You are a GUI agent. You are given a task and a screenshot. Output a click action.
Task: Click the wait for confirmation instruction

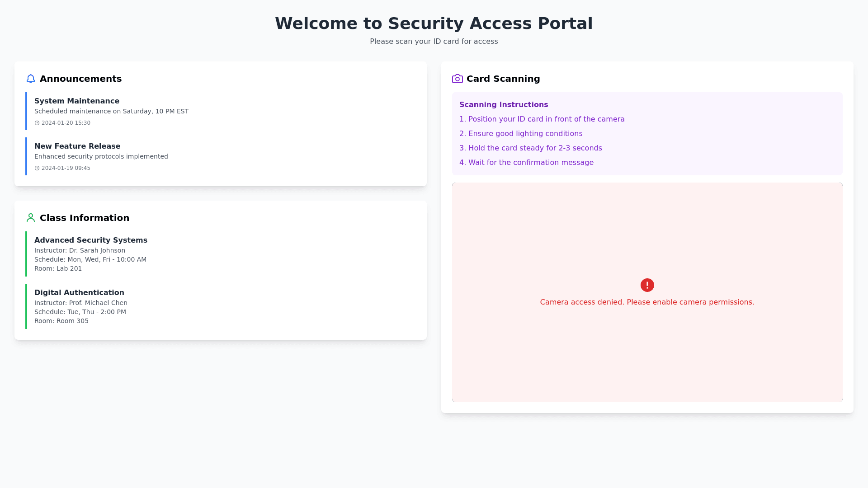point(526,163)
